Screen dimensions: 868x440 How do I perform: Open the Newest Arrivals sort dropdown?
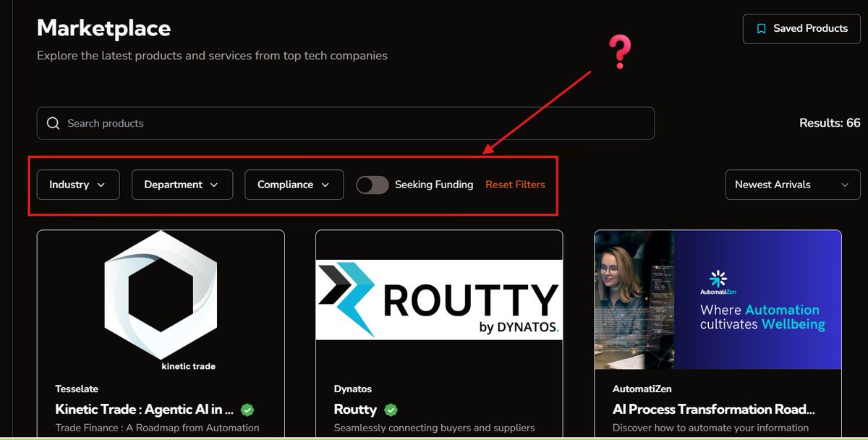click(792, 185)
